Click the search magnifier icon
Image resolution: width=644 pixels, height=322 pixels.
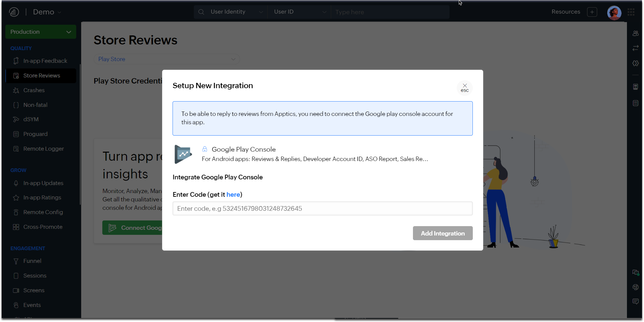tap(201, 12)
